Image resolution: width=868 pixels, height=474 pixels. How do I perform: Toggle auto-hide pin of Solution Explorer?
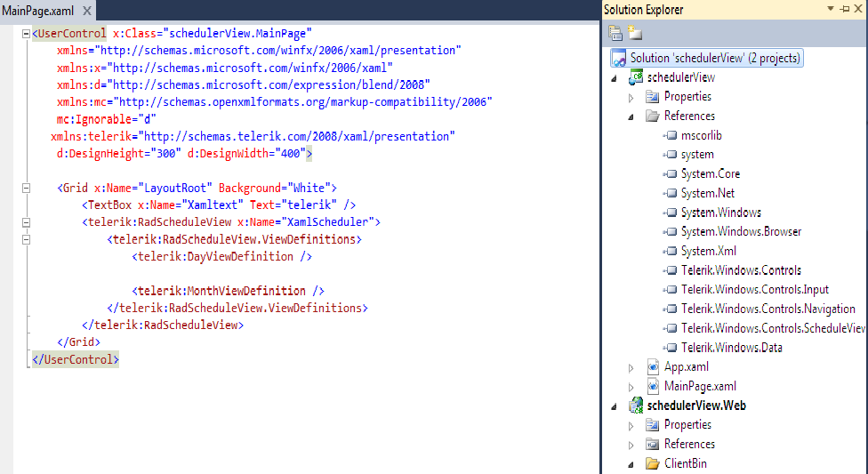point(845,9)
